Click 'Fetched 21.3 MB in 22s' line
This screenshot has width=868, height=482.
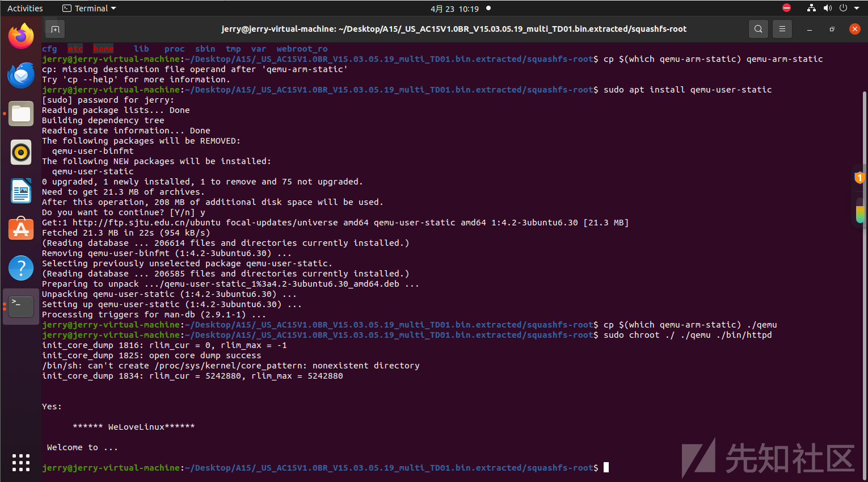click(126, 233)
